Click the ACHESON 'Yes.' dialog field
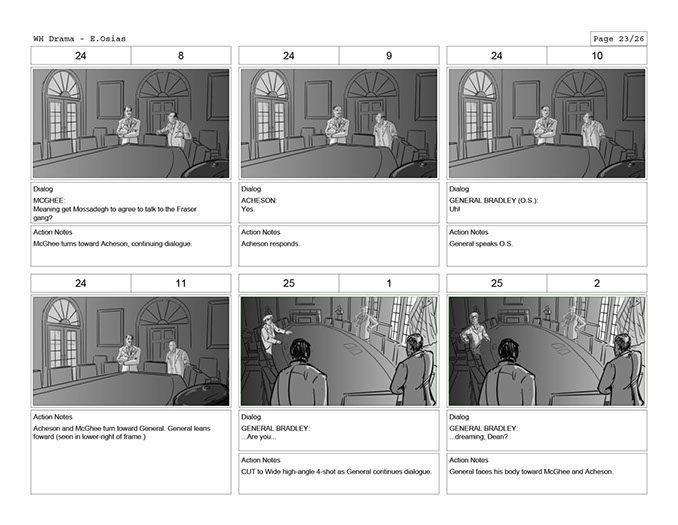The height and width of the screenshot is (525, 678). (x=339, y=203)
